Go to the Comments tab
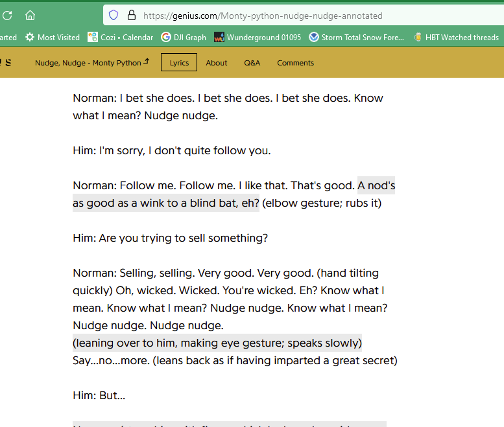The height and width of the screenshot is (427, 504). [295, 63]
